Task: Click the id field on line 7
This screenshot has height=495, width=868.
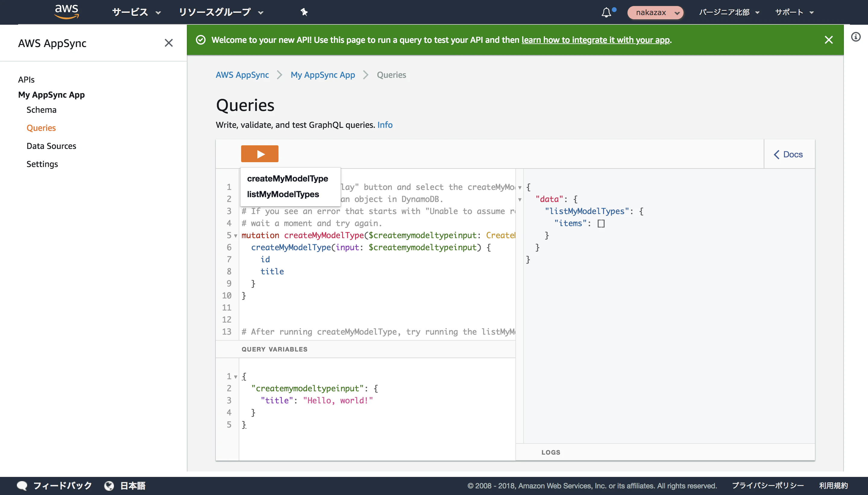Action: pyautogui.click(x=265, y=259)
